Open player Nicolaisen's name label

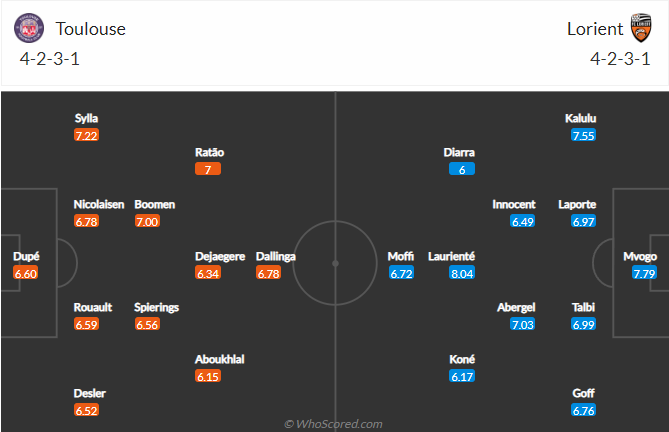(99, 204)
